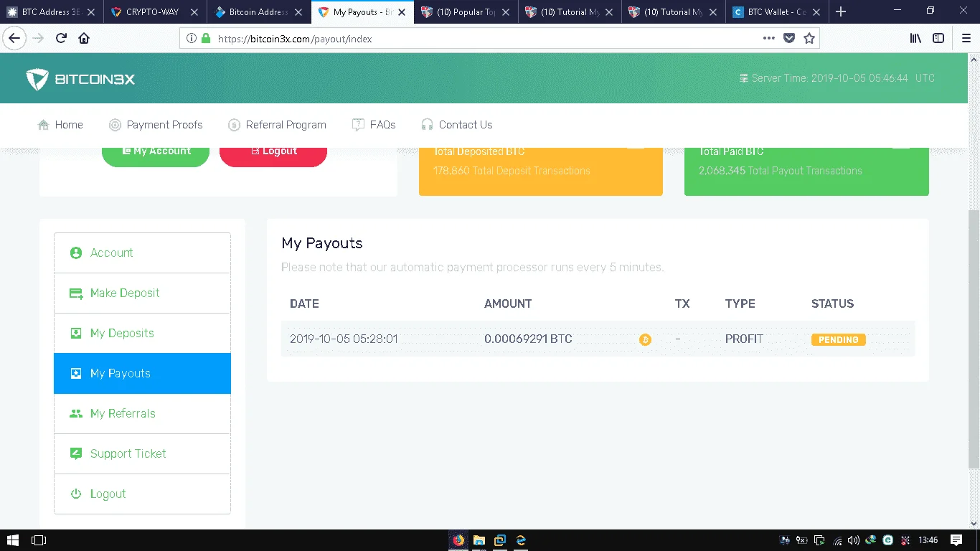This screenshot has width=980, height=551.
Task: Open the page actions three-dot menu
Action: pyautogui.click(x=768, y=39)
